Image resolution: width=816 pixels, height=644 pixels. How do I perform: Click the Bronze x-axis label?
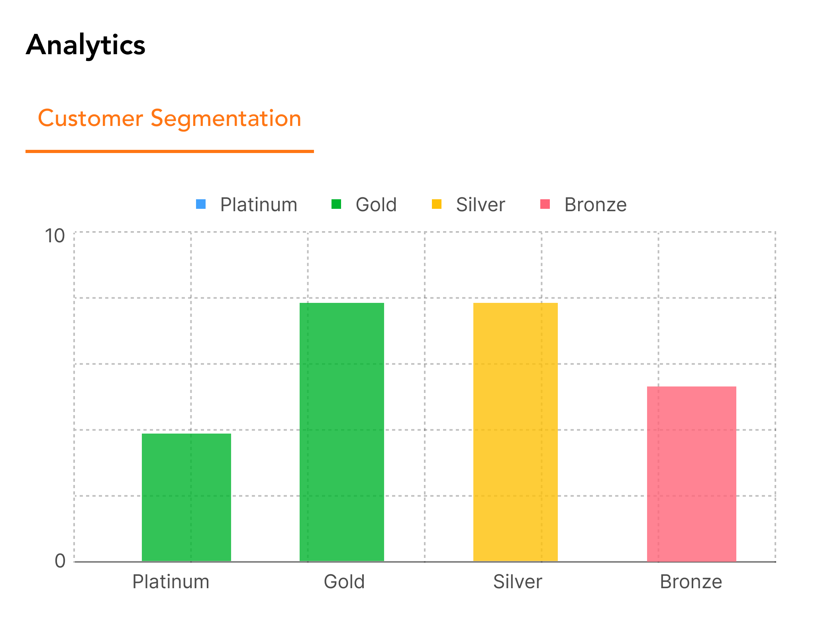tap(691, 582)
